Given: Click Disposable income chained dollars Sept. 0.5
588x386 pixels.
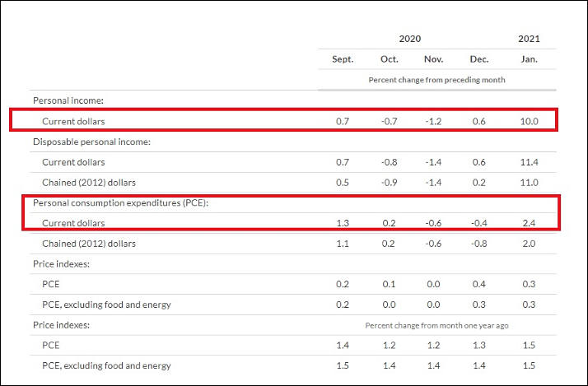Looking at the screenshot, I should click(x=343, y=183).
